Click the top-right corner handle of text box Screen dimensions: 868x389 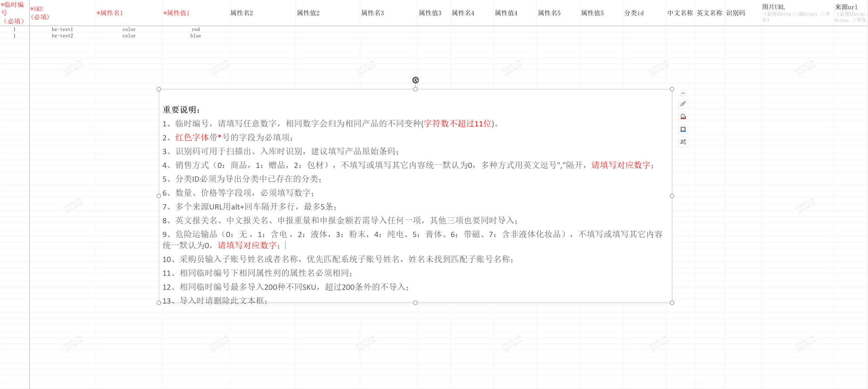point(671,89)
